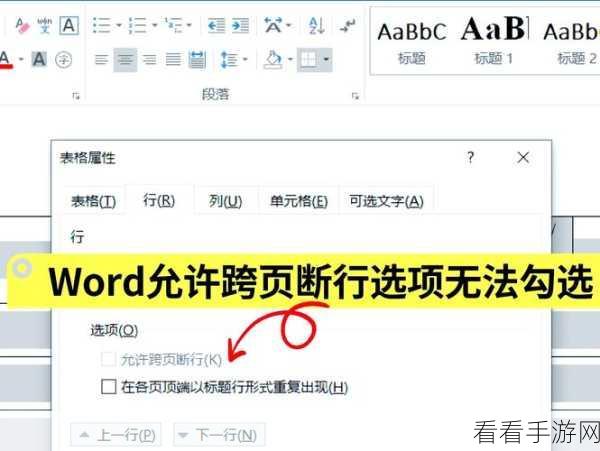Open the Bullets dropdown arrow
Image resolution: width=600 pixels, height=451 pixels.
(119, 26)
